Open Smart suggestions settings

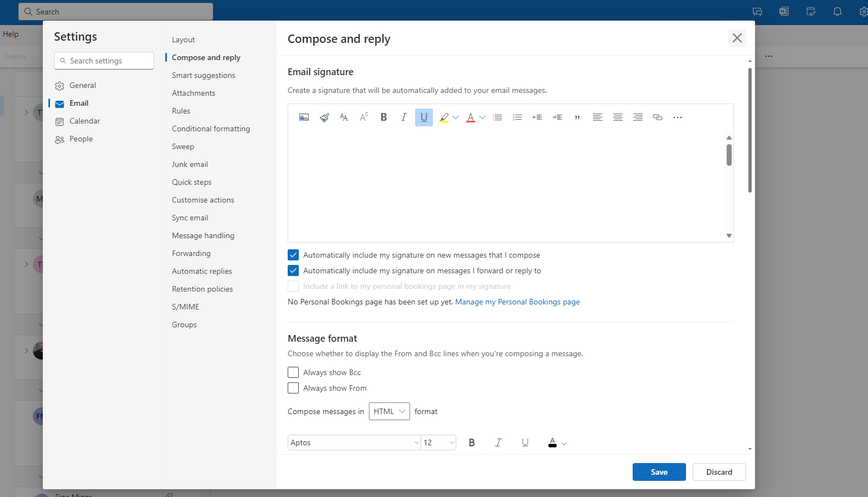click(204, 75)
